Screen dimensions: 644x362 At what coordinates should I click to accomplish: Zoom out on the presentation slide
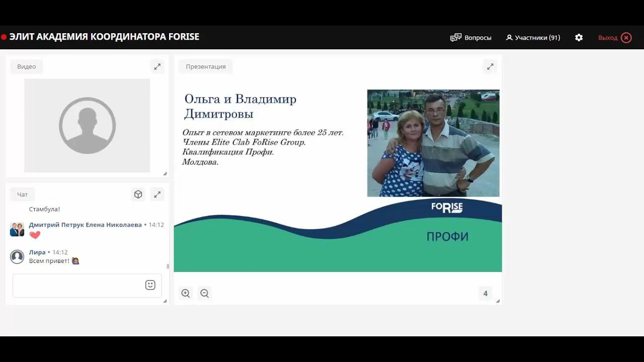point(204,293)
